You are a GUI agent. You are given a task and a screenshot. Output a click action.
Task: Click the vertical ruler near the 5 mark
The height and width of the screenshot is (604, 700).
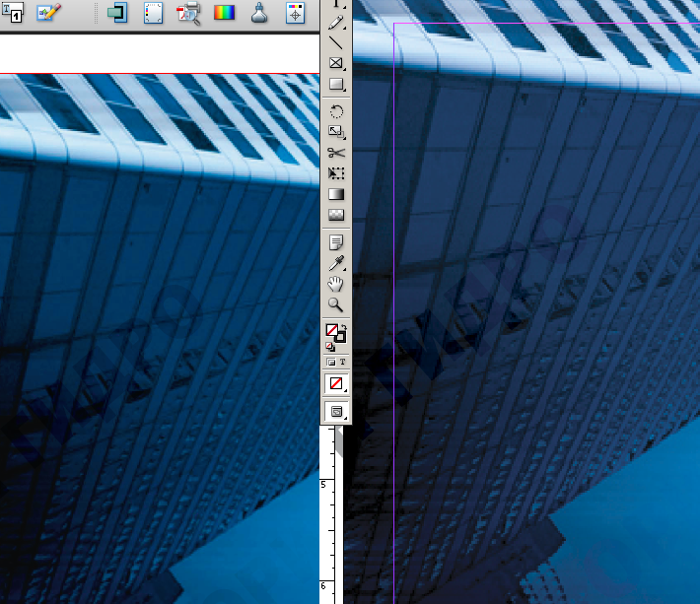click(x=326, y=484)
